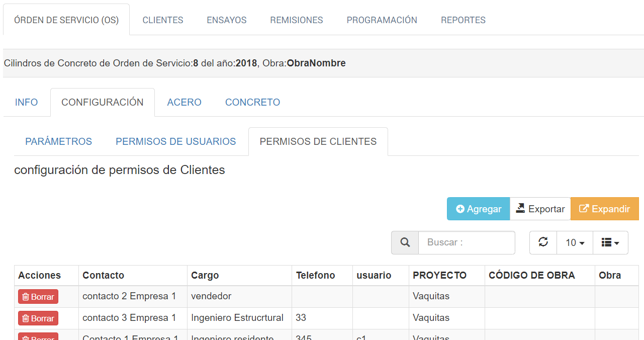Open the rows-per-page 10 dropdown
The width and height of the screenshot is (644, 340).
pyautogui.click(x=575, y=242)
